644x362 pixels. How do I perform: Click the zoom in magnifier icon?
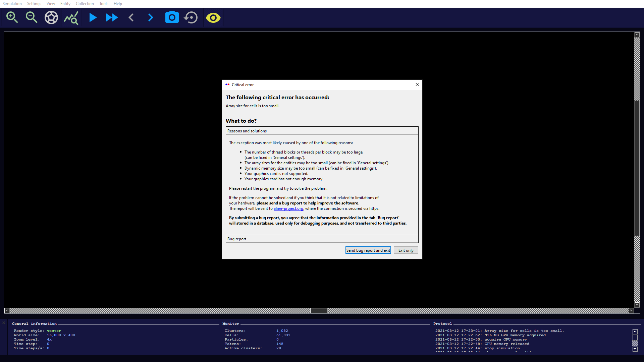pos(12,17)
